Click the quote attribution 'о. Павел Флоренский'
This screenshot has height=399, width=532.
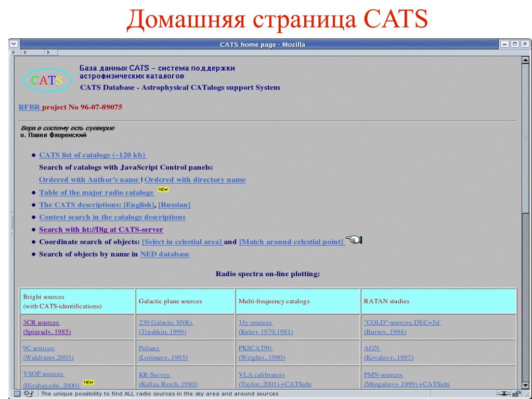[x=54, y=135]
